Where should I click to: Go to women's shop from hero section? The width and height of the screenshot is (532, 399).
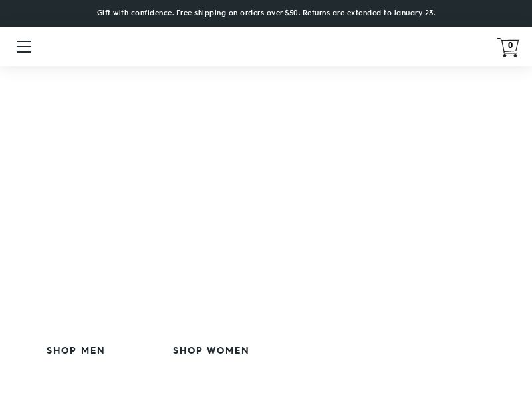[x=211, y=350]
